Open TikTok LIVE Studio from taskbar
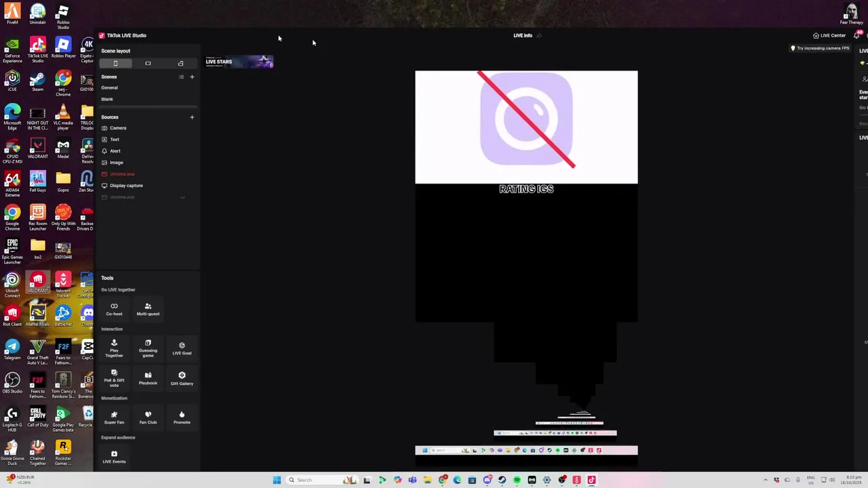Screen dimensions: 868x488 tap(591, 480)
